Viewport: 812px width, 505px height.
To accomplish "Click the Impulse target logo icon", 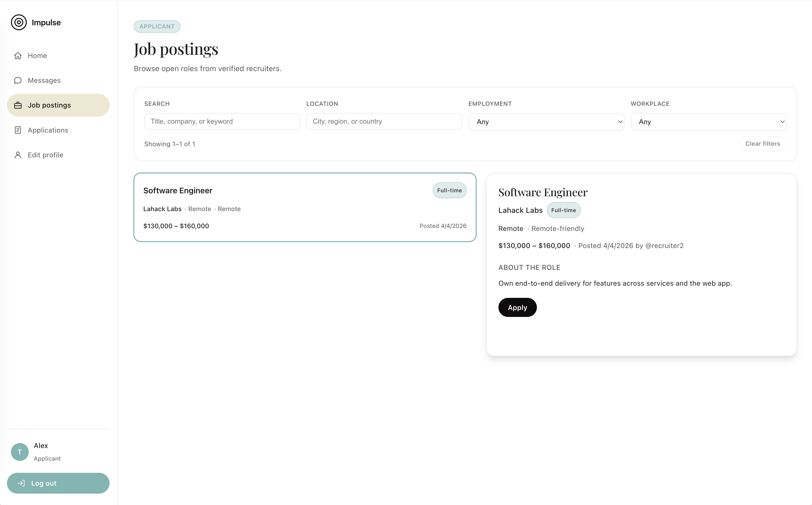I will [x=19, y=22].
